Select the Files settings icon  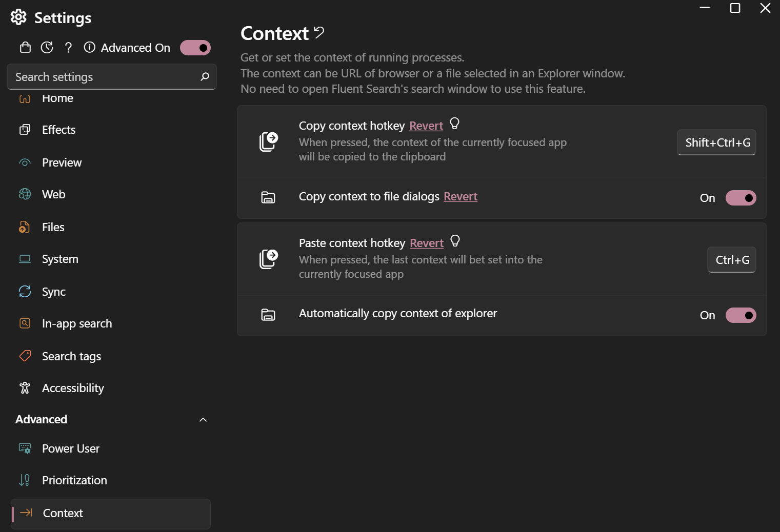(25, 227)
